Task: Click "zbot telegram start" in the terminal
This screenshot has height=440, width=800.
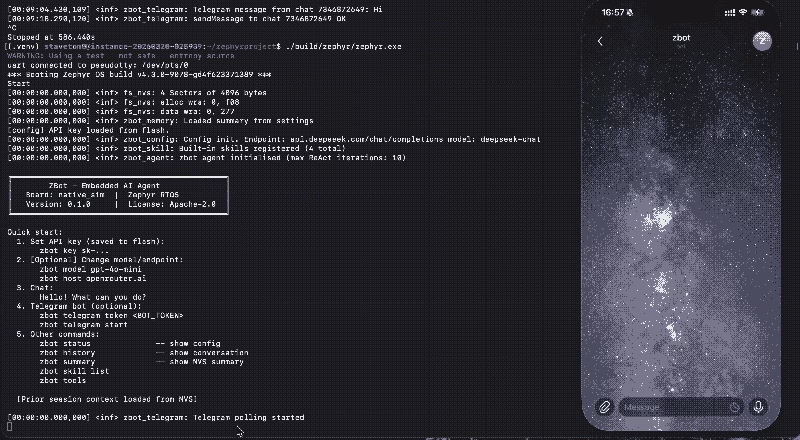Action: tap(83, 325)
